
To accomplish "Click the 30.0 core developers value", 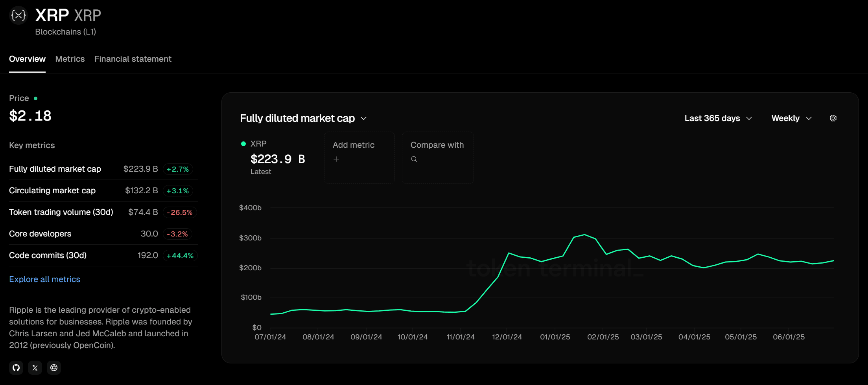I will click(149, 234).
